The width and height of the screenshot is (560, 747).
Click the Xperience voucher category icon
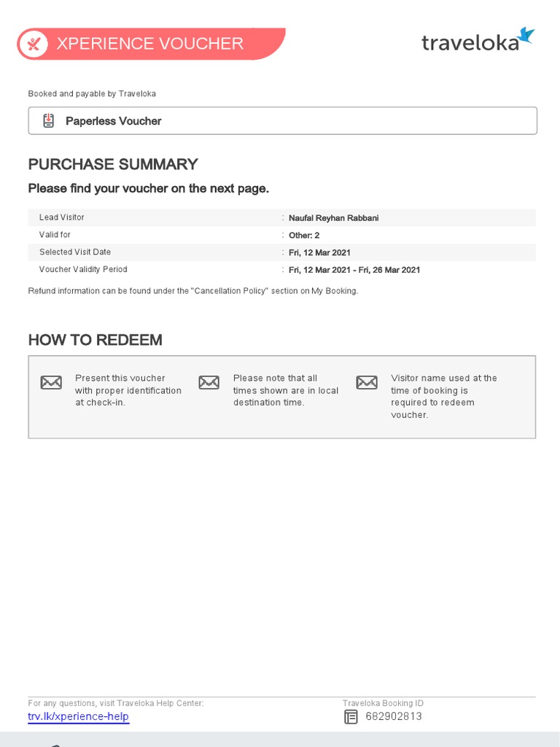(x=34, y=44)
